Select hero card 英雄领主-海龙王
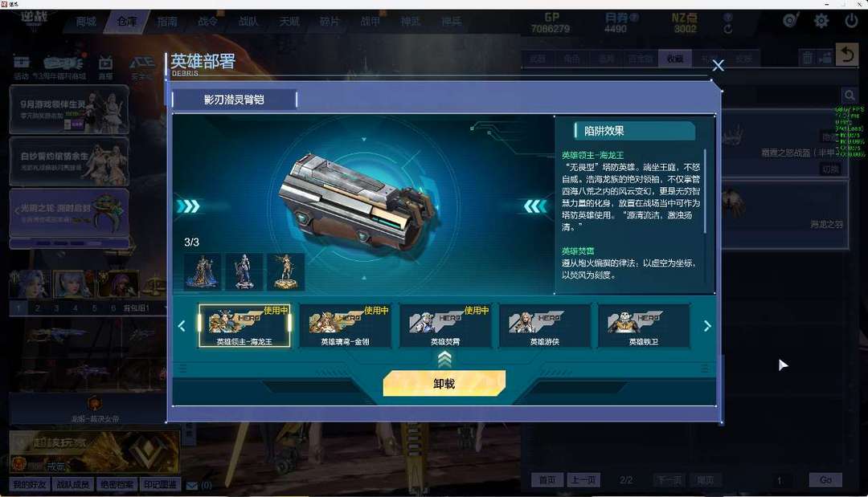 click(x=244, y=326)
